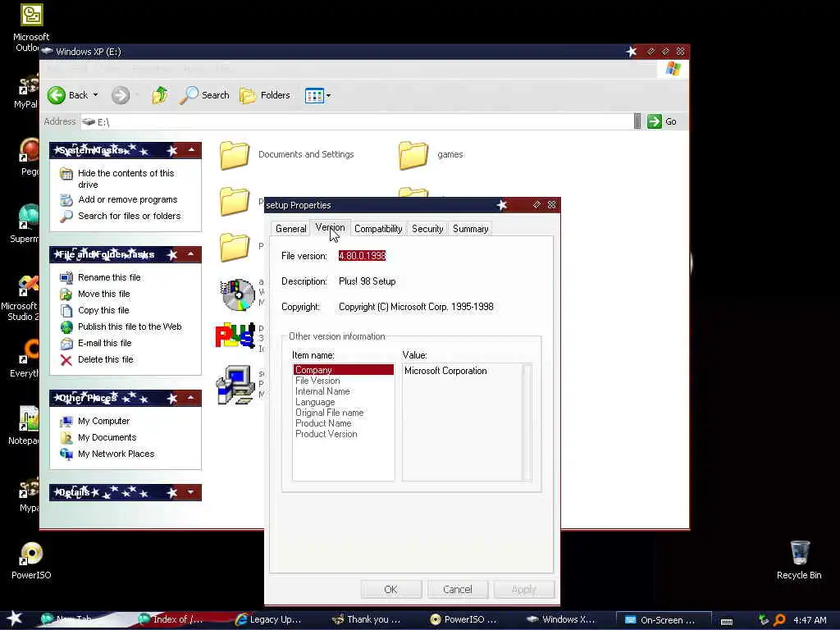This screenshot has width=840, height=630.
Task: Switch to Thank you taskbar window
Action: tap(367, 619)
